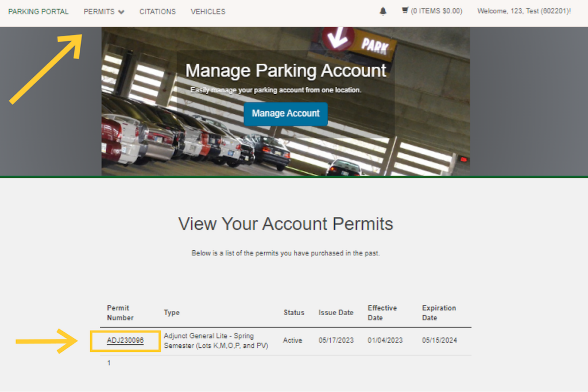Click the Type column header

click(172, 313)
